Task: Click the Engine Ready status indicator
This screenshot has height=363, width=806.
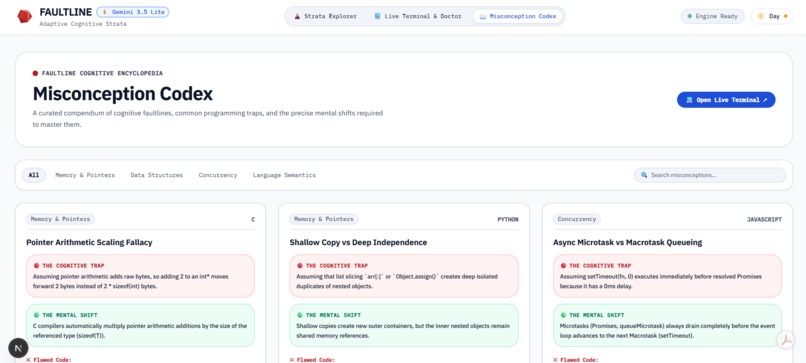Action: click(x=712, y=16)
